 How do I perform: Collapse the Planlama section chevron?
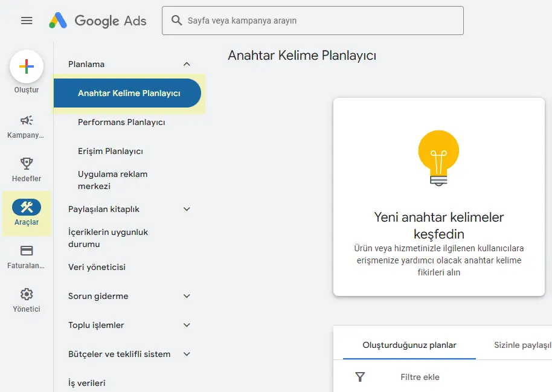tap(187, 64)
